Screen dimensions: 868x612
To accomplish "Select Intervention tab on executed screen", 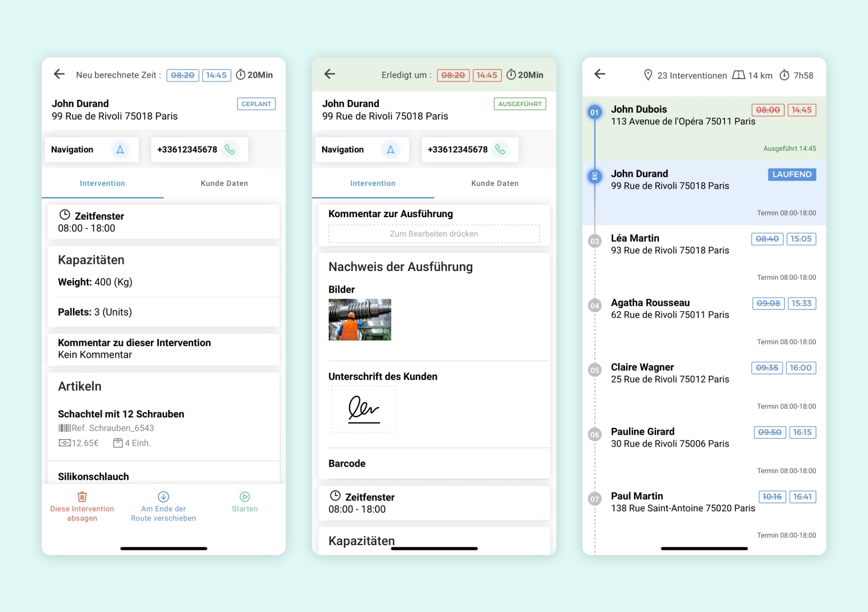I will tap(373, 183).
